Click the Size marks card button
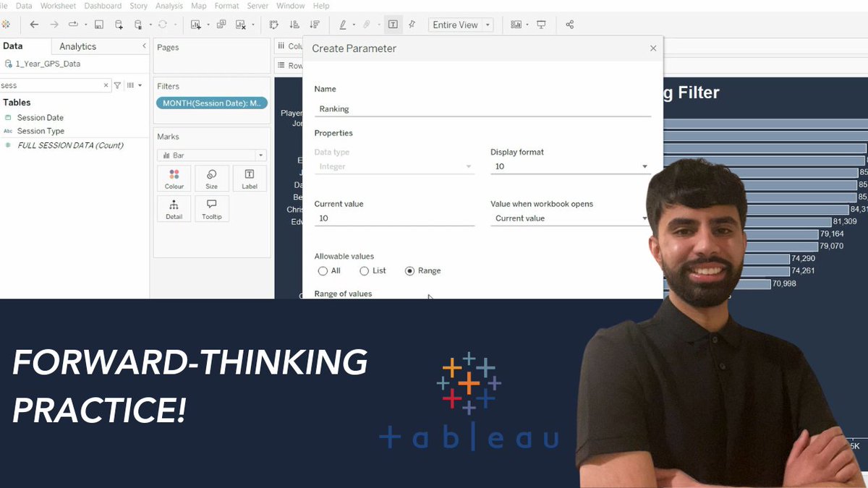The width and height of the screenshot is (868, 488). 212,179
